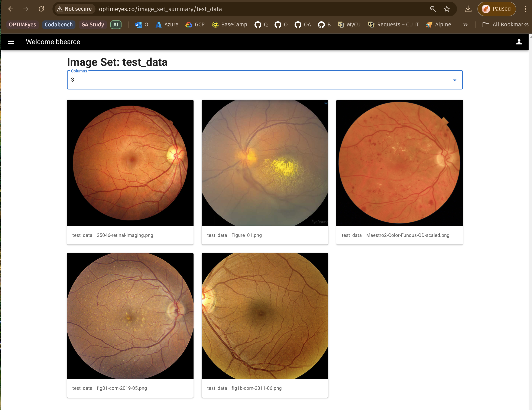Click the GA Study bookmark icon

tap(93, 24)
